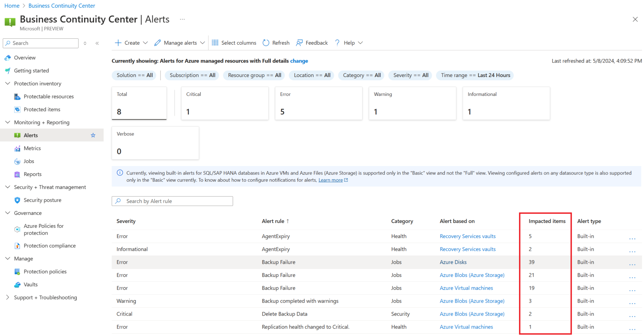Screen dimensions: 644x336
Task: Go to the Overview menu item
Action: (x=25, y=58)
